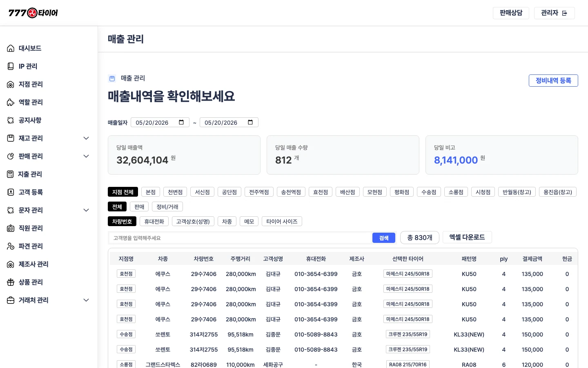Screen dimensions: 588x368
Task: Click the 거래처 관리 card icon
Action: 11,300
